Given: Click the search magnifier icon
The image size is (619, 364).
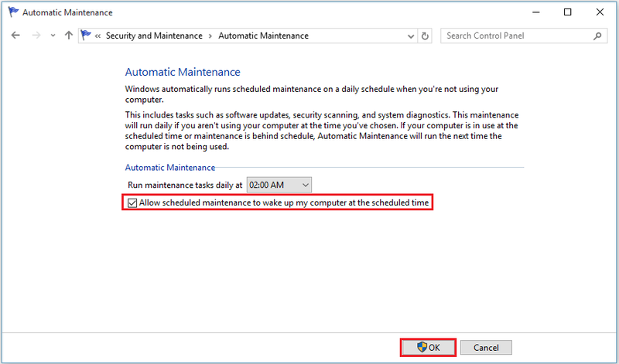Looking at the screenshot, I should (597, 36).
